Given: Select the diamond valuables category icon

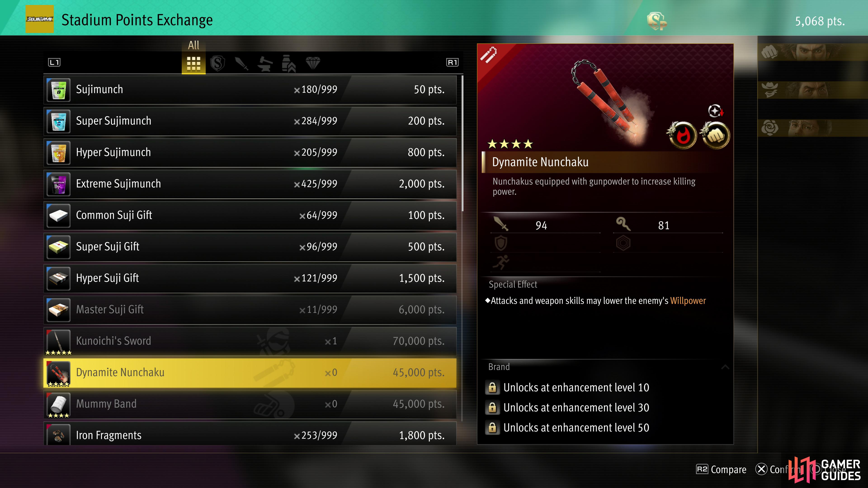Looking at the screenshot, I should pos(313,63).
